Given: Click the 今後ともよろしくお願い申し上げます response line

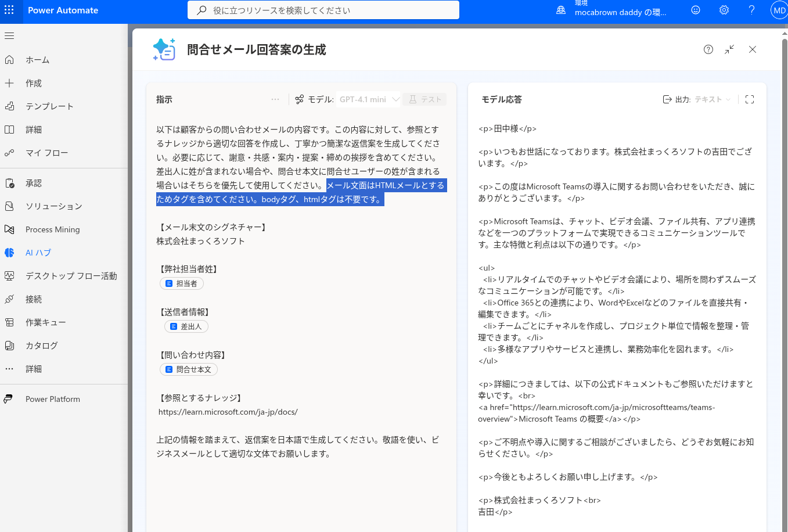Looking at the screenshot, I should 567,477.
